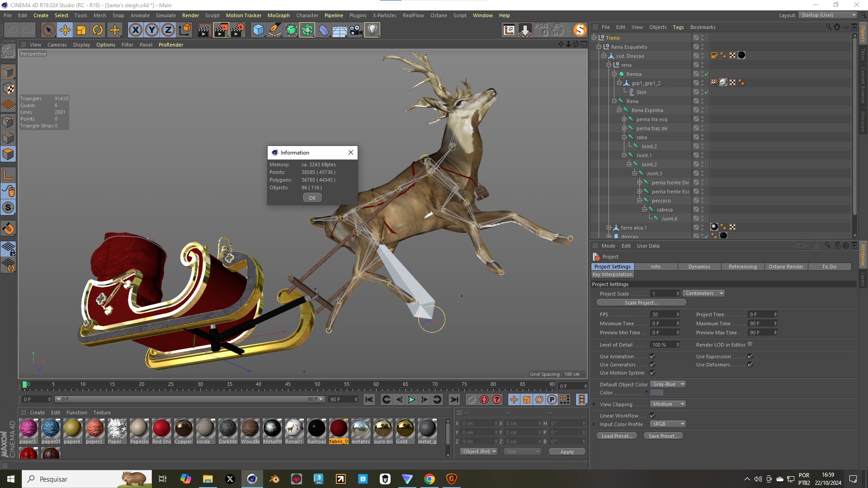Open Default Object Color Gray-Blue dropdown
The width and height of the screenshot is (868, 488).
click(668, 385)
